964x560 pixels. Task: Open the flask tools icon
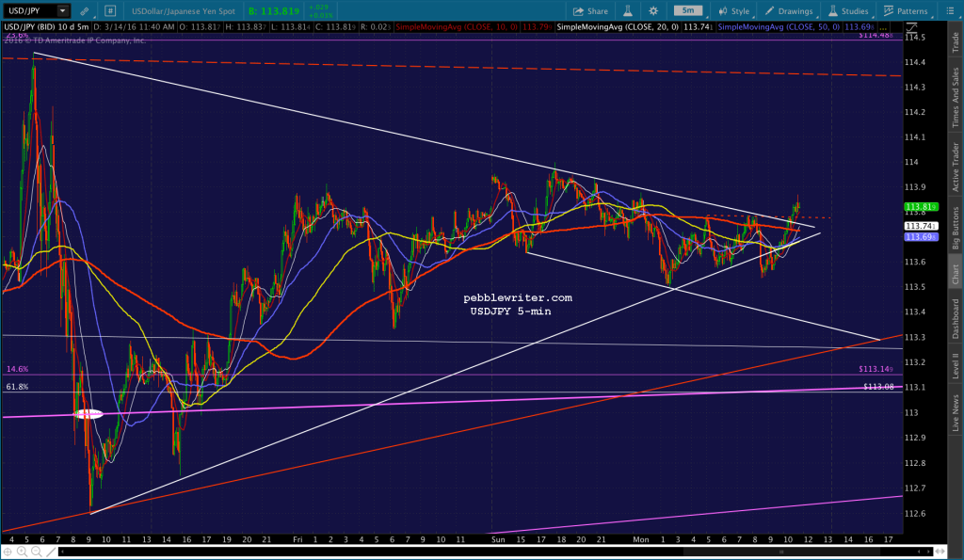tap(628, 11)
